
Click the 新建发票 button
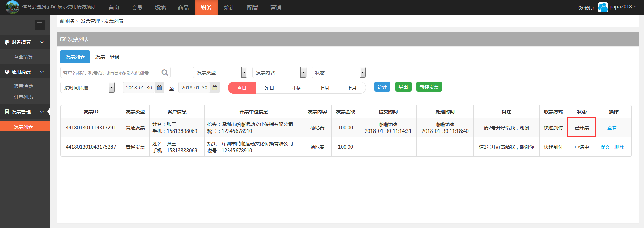tap(429, 87)
